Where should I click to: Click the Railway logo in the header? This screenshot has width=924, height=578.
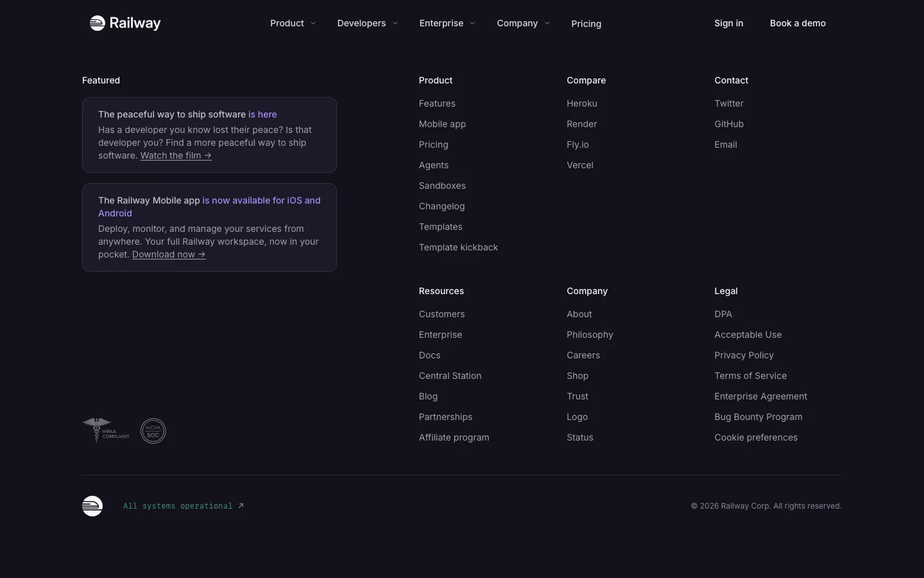coord(125,23)
